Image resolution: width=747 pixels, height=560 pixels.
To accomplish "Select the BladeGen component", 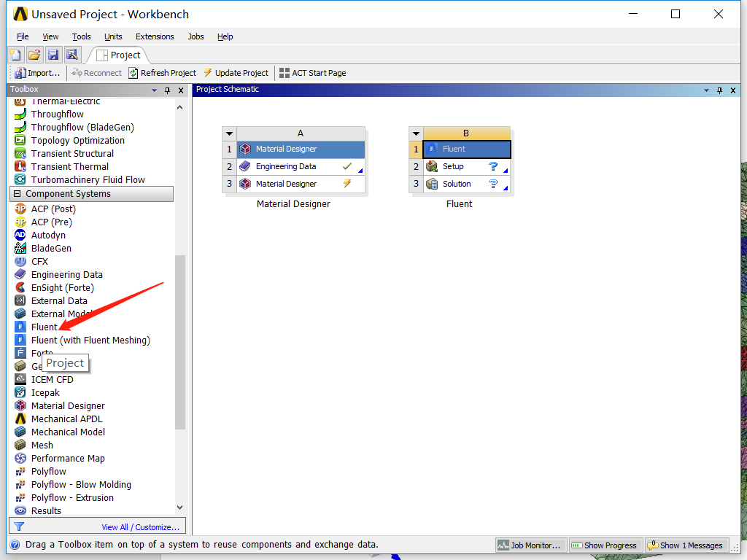I will pos(51,248).
